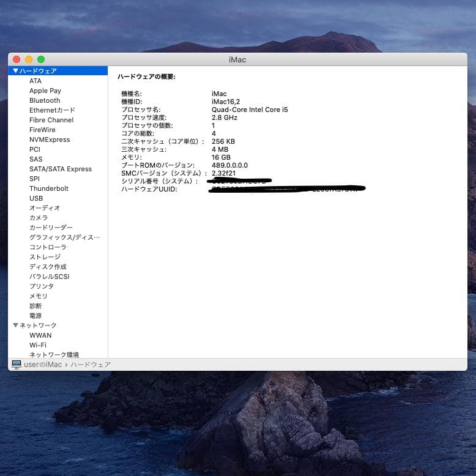Select カメラ in the sidebar
Image resolution: width=476 pixels, height=476 pixels.
(39, 218)
